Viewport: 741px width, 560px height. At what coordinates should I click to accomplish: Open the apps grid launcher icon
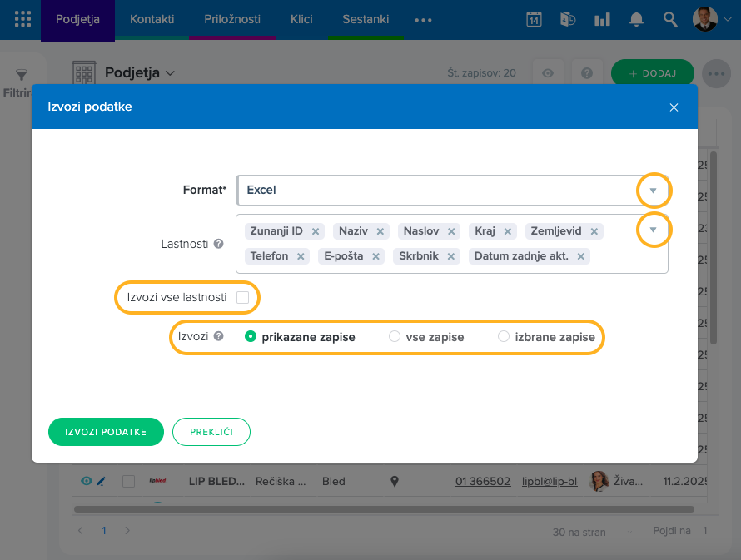tap(22, 19)
